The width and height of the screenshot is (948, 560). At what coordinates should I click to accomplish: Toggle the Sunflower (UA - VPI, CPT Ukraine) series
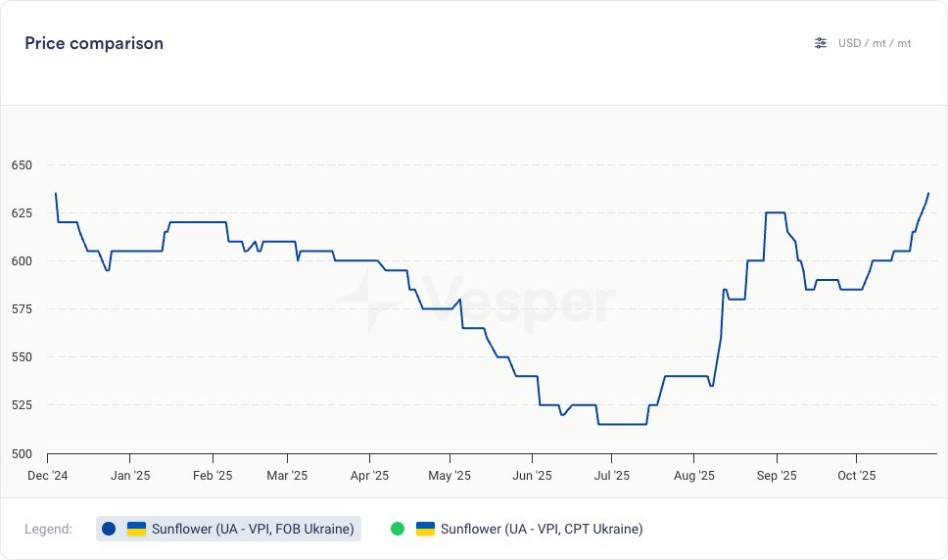click(x=542, y=529)
